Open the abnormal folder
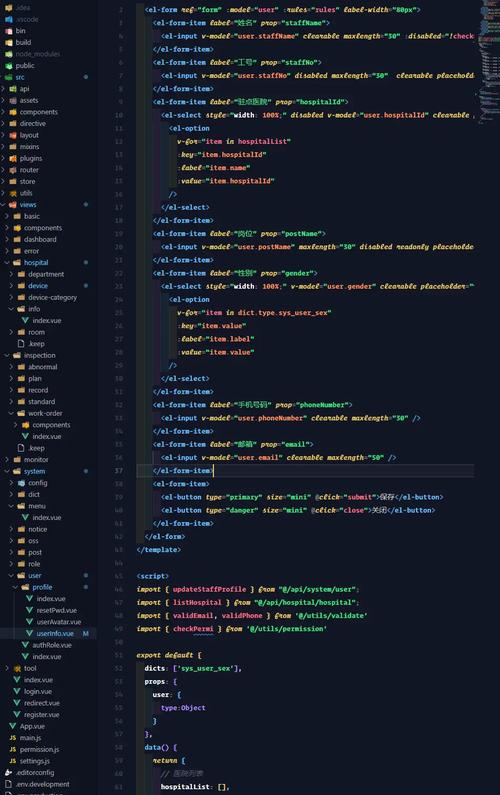Viewport: 500px width, 795px height. coord(43,367)
